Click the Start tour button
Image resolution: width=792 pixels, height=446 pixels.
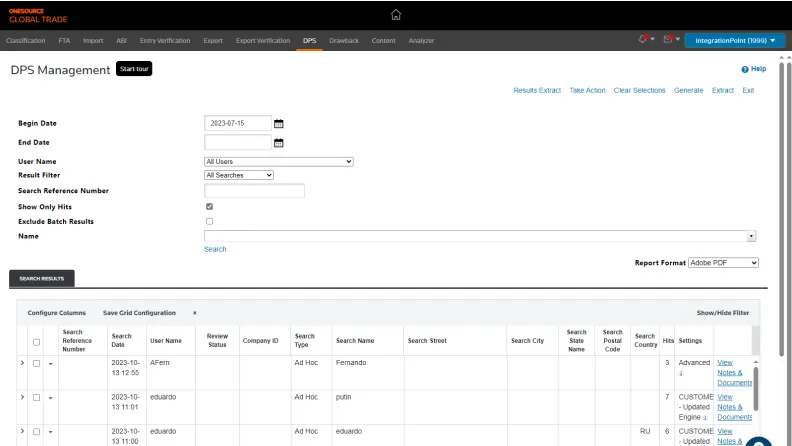pyautogui.click(x=134, y=69)
